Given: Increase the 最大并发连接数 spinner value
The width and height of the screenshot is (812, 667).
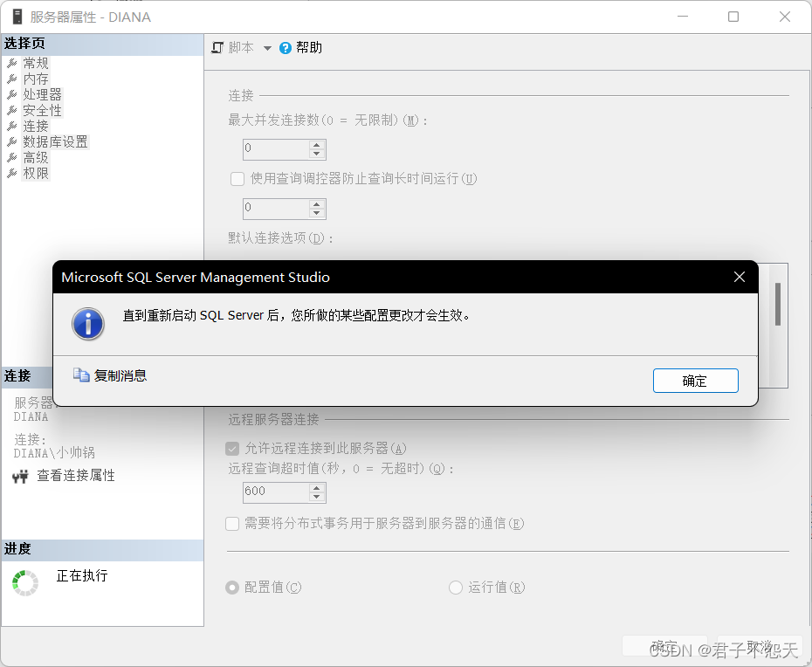Looking at the screenshot, I should (x=317, y=144).
